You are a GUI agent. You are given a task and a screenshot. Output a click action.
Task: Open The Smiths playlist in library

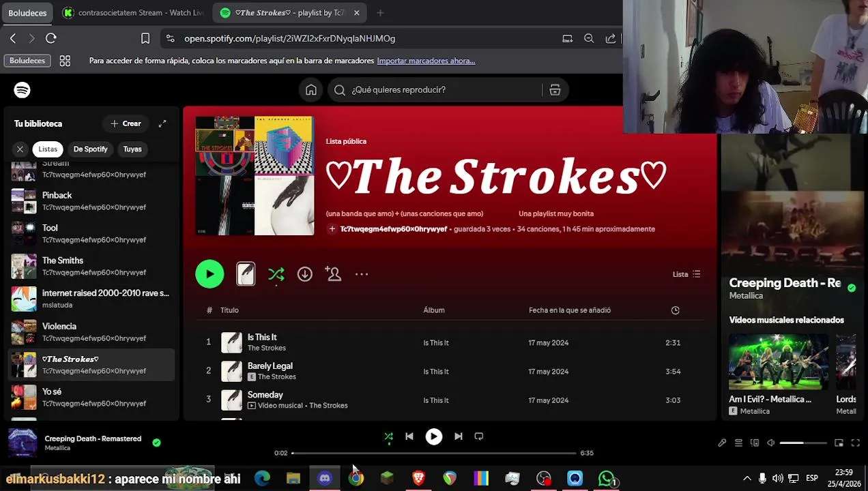[91, 266]
